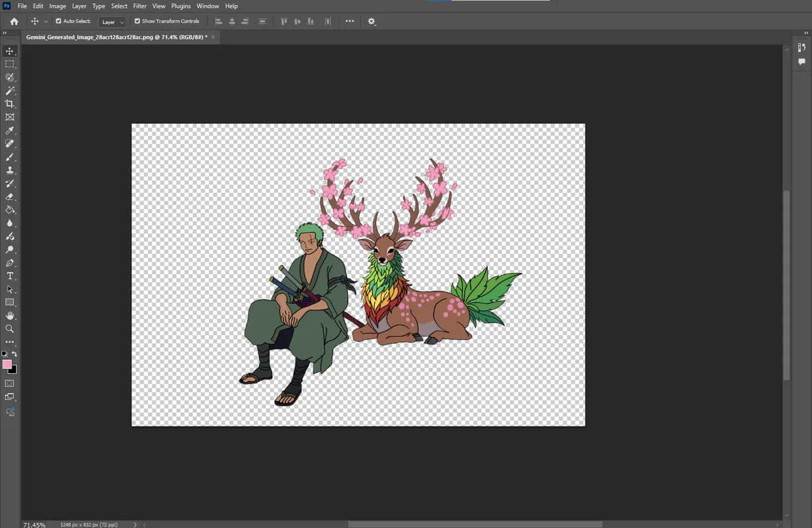Open the Auto-Select Layer dropdown
The width and height of the screenshot is (812, 528).
click(x=113, y=22)
